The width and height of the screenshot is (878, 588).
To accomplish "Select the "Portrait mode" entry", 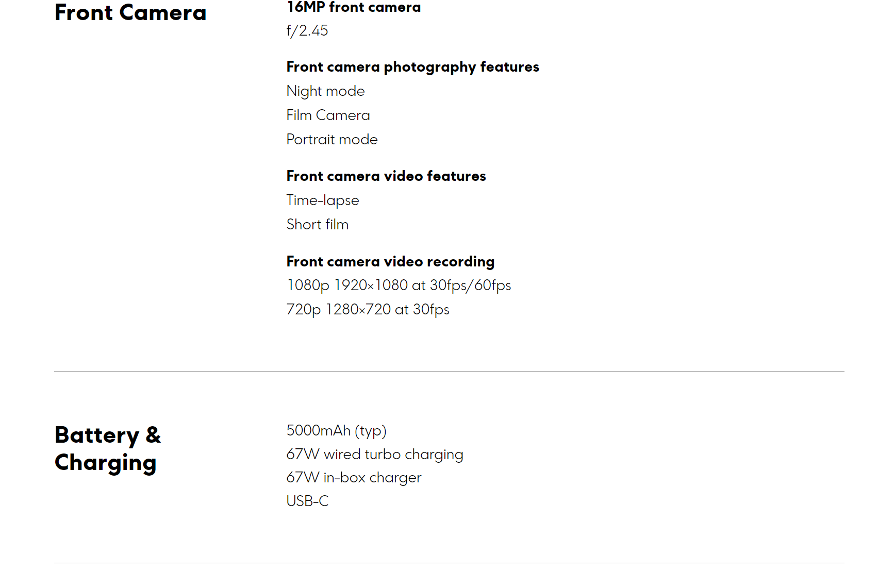I will (332, 140).
